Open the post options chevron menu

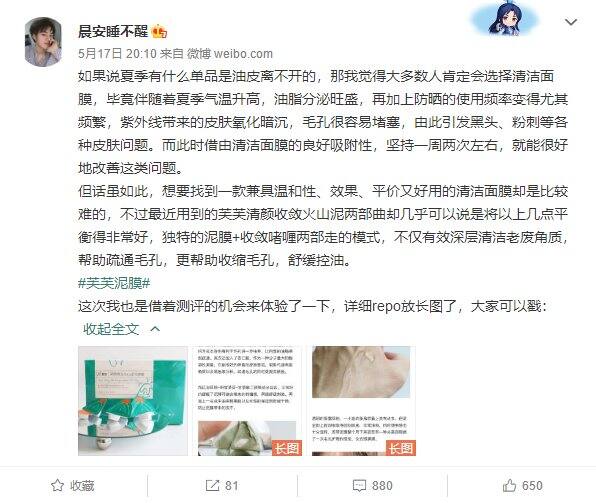click(571, 22)
